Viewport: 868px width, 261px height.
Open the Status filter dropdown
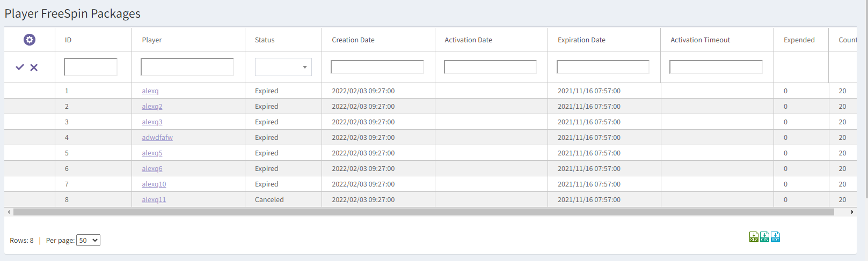[x=283, y=67]
